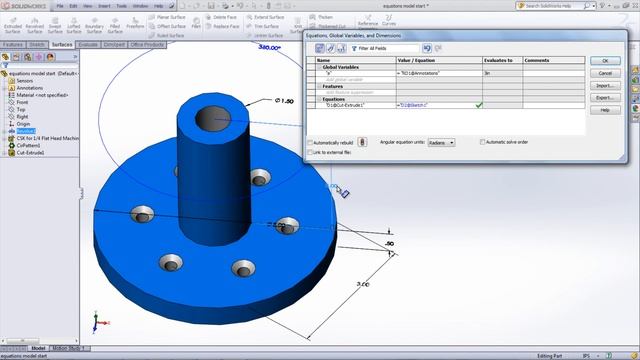640x360 pixels.
Task: Click Cancel in Equations dialog
Action: (x=605, y=73)
